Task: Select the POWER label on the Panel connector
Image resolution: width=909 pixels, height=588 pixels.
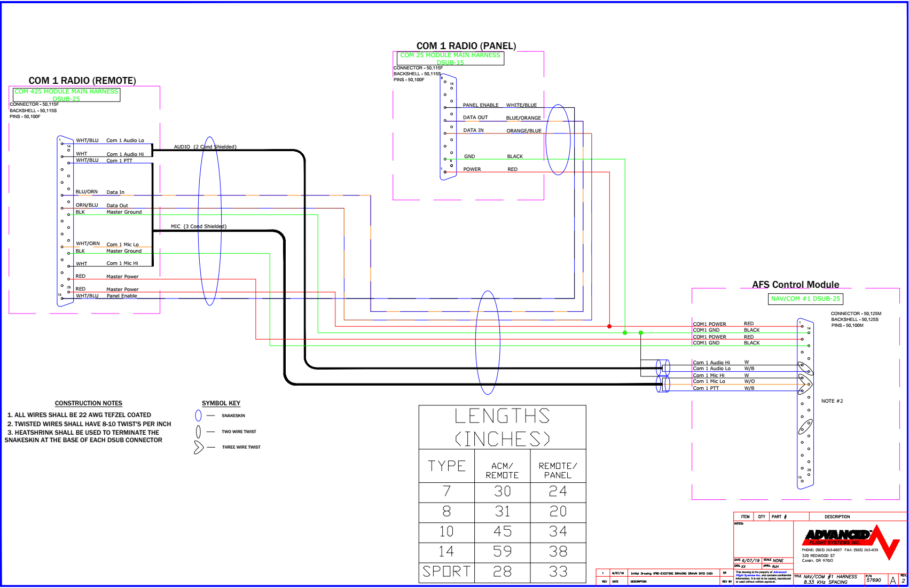Action: coord(472,169)
